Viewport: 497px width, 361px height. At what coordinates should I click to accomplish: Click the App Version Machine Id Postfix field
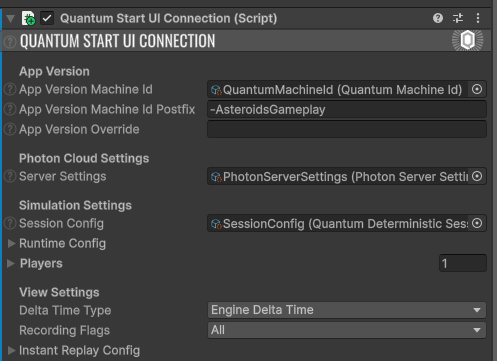(347, 110)
